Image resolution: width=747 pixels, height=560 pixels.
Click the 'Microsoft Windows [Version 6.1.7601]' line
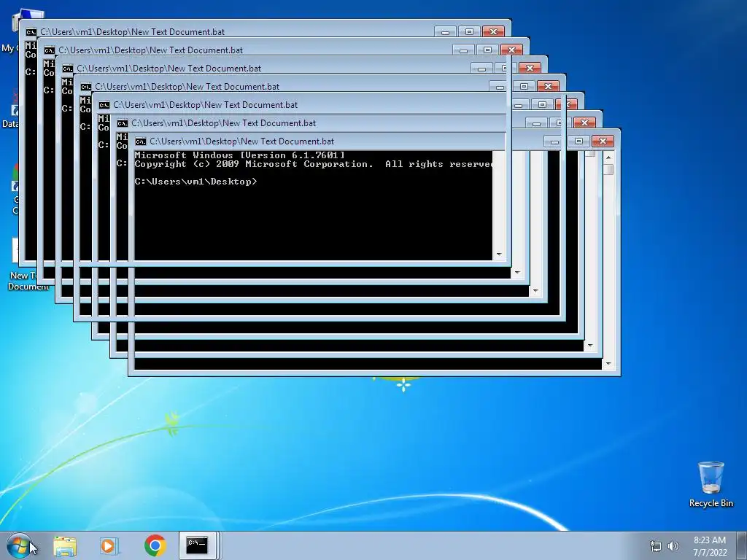(239, 155)
